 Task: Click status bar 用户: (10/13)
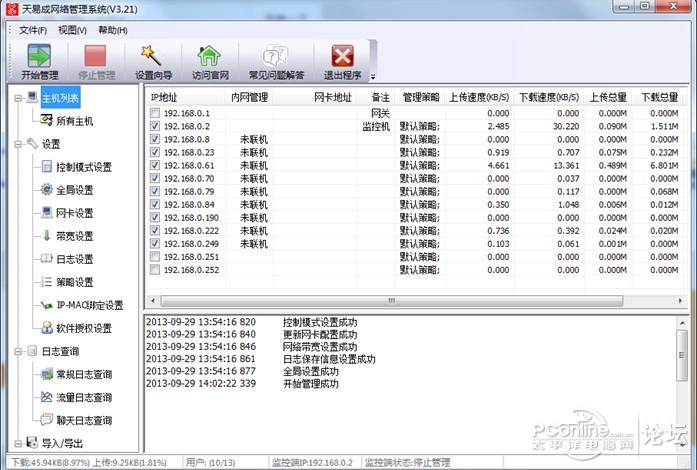(x=210, y=463)
